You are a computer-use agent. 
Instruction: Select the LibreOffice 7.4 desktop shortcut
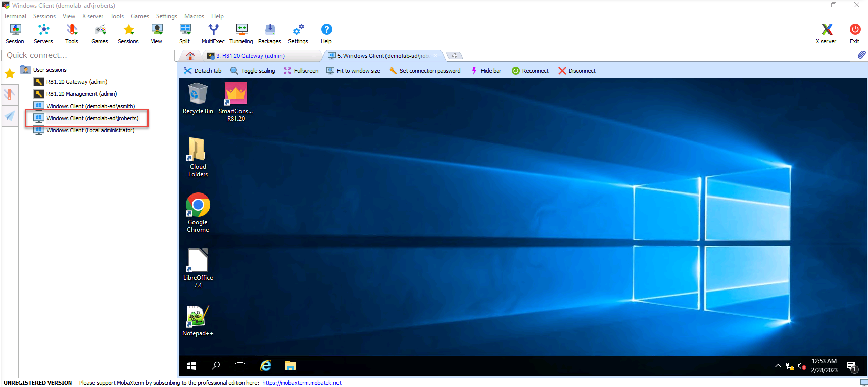coord(198,268)
